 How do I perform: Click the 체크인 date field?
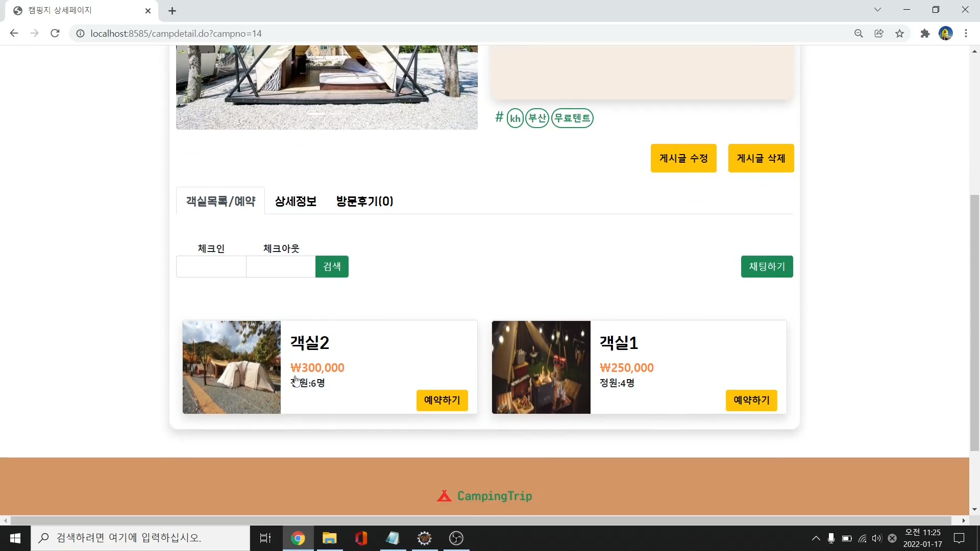(211, 267)
